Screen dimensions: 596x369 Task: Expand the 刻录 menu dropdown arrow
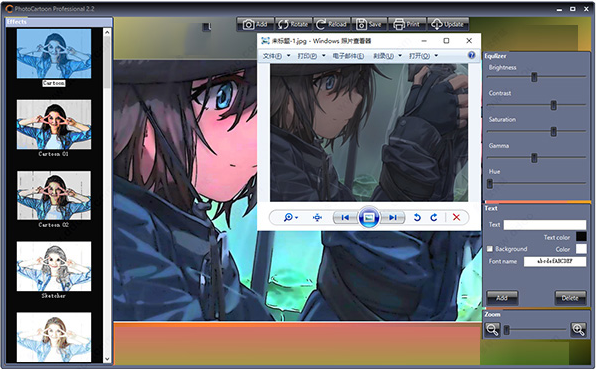[400, 56]
